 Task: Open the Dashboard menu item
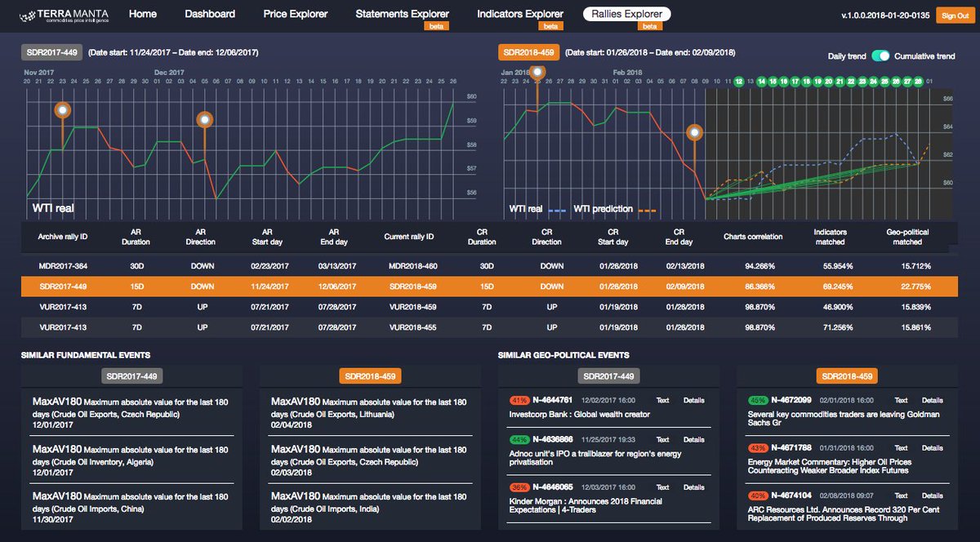(210, 14)
